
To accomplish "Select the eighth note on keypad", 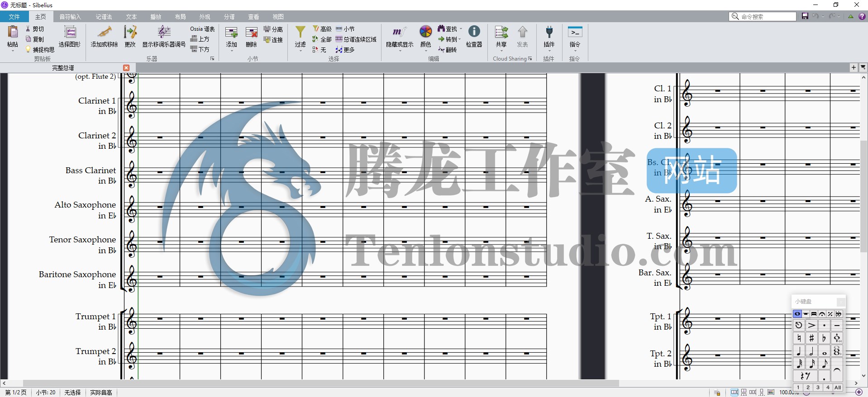I will pyautogui.click(x=824, y=364).
